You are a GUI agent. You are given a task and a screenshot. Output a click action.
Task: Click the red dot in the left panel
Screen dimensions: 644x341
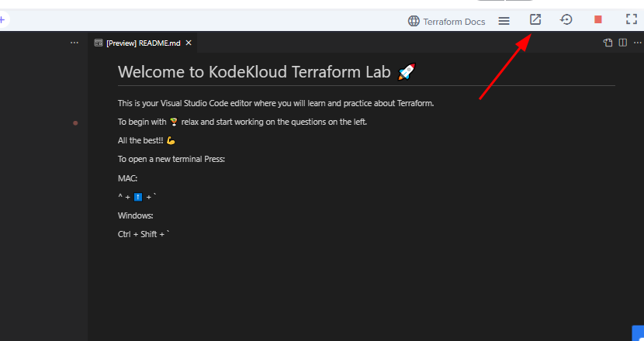click(75, 122)
